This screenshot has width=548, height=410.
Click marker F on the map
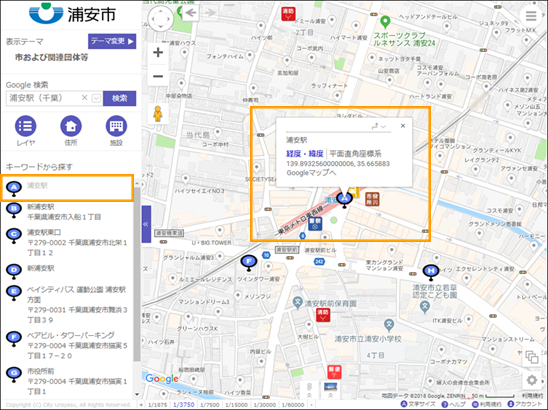click(249, 262)
